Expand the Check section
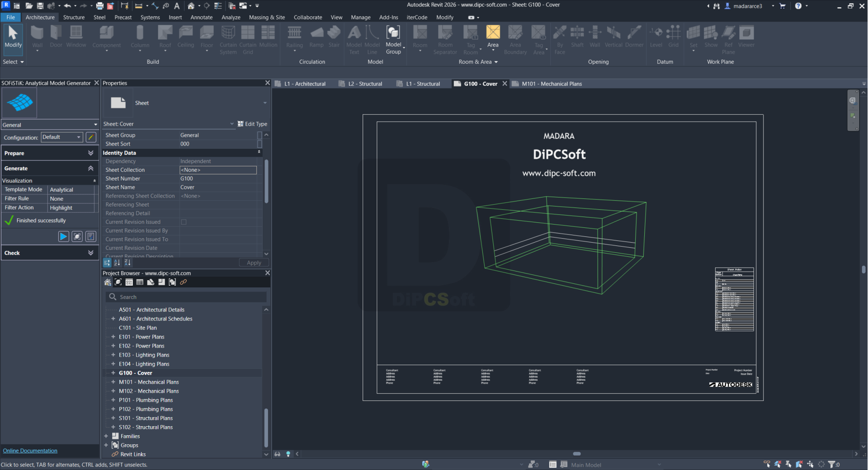Viewport: 868px width, 470px height. (50, 253)
